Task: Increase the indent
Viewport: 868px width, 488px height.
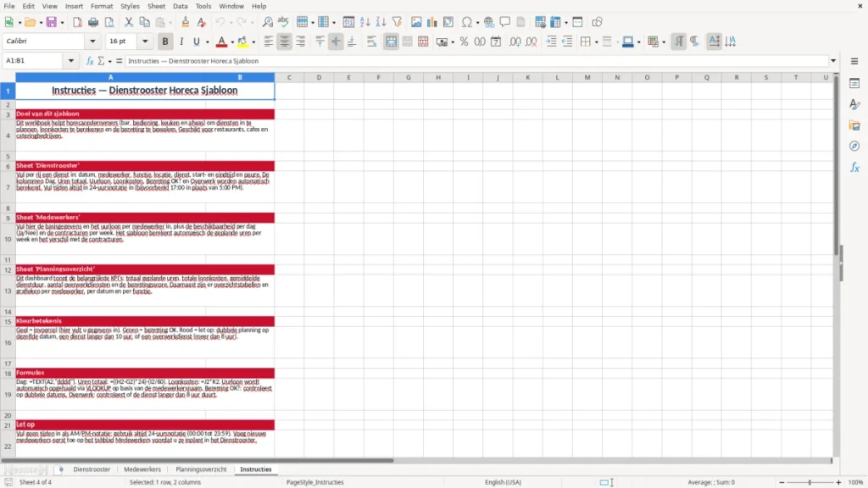Action: [551, 42]
